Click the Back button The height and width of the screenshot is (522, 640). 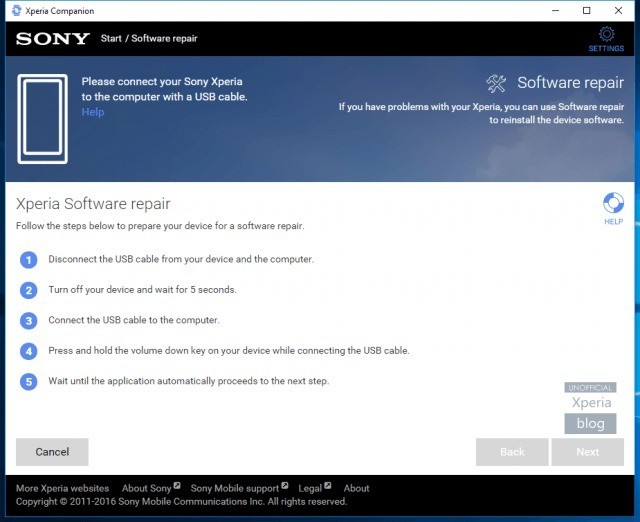pyautogui.click(x=512, y=452)
